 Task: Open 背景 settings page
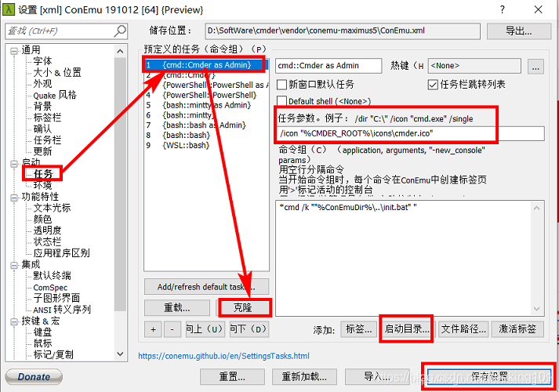pyautogui.click(x=42, y=106)
